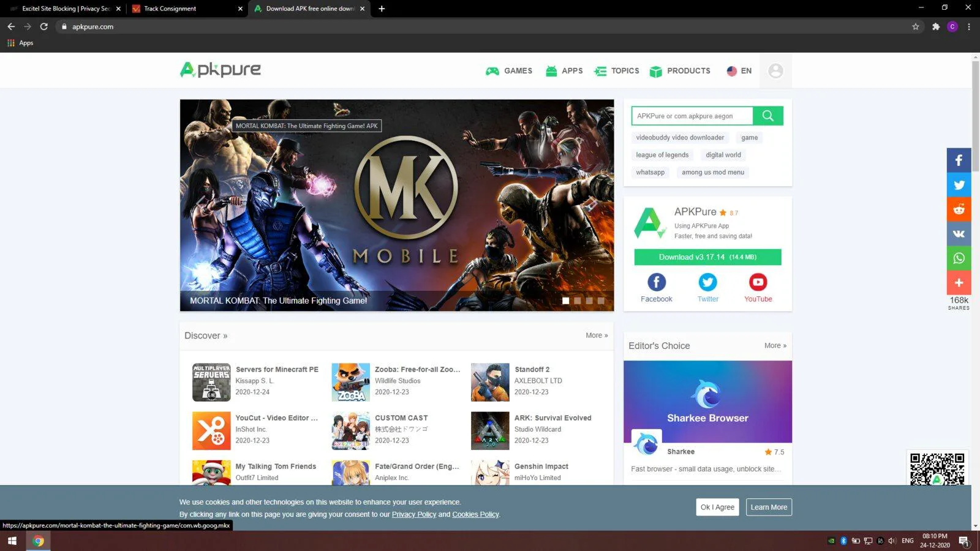Click the APKPure search input field
Screen dimensions: 980x551
coord(692,116)
